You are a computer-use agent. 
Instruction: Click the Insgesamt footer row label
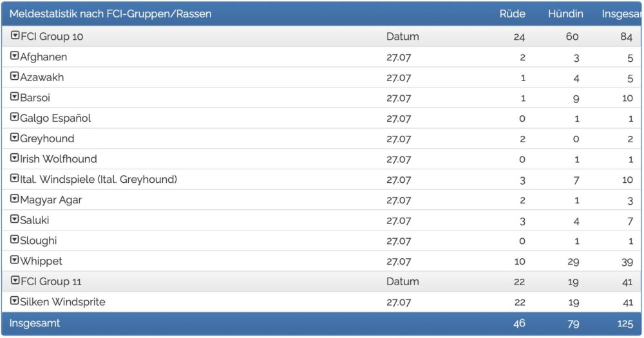tap(35, 323)
